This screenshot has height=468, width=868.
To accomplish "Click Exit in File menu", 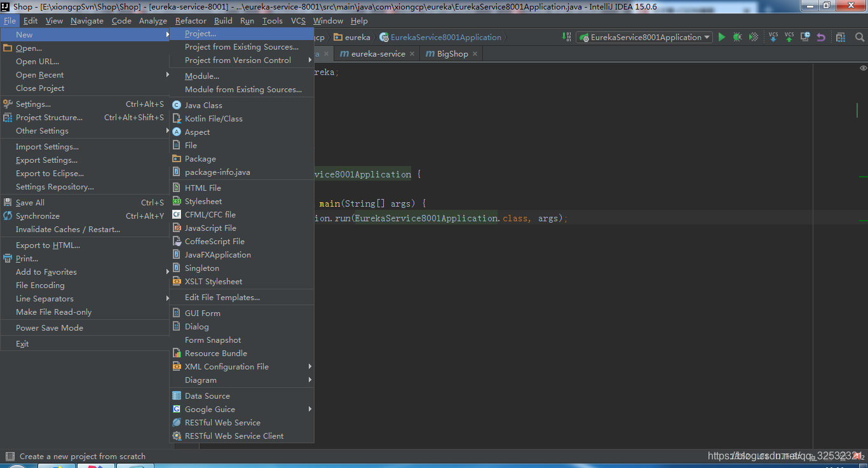I will (x=85, y=343).
